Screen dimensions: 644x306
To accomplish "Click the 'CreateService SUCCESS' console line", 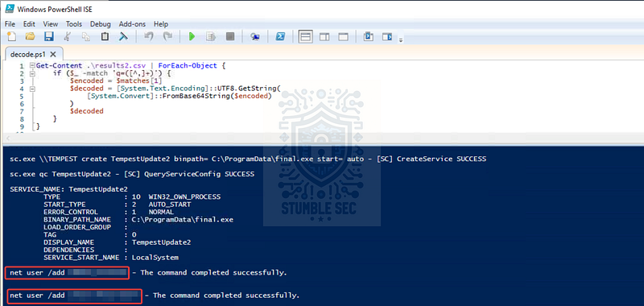I will point(248,159).
